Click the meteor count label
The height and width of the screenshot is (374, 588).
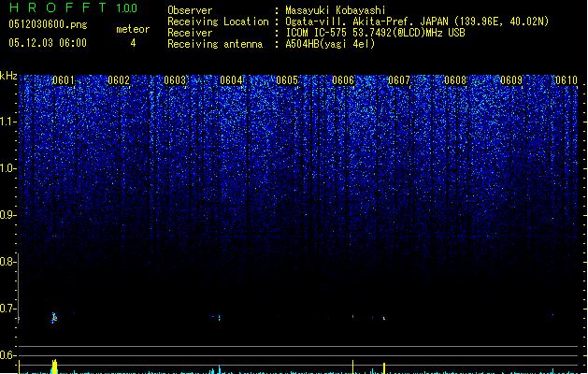point(133,29)
